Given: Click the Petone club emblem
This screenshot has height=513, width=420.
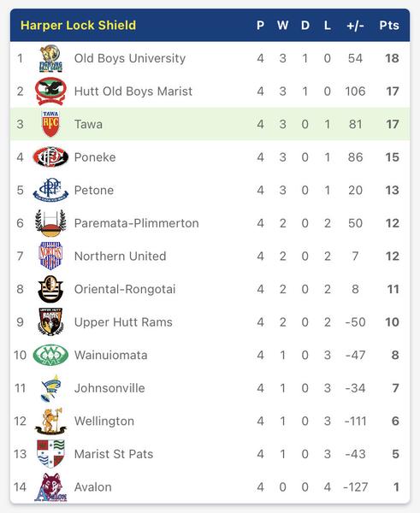Looking at the screenshot, I should [x=50, y=190].
